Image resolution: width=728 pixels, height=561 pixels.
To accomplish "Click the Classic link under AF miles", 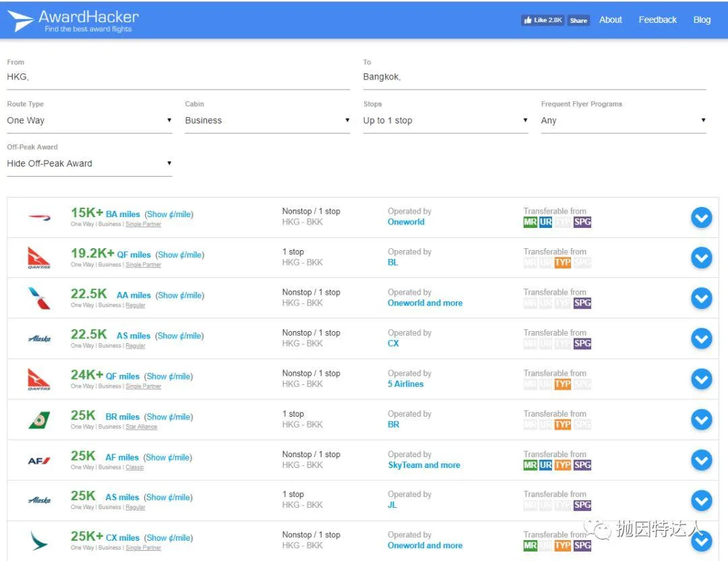I will click(135, 467).
